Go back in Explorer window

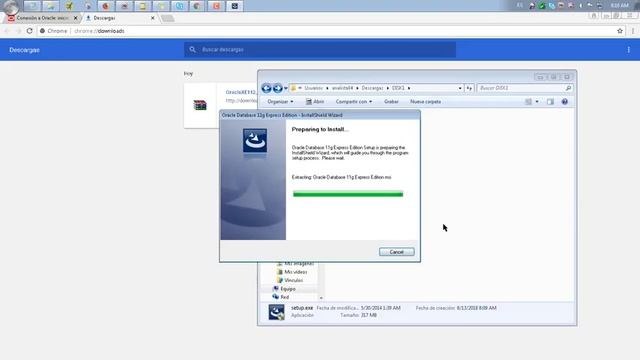click(267, 88)
